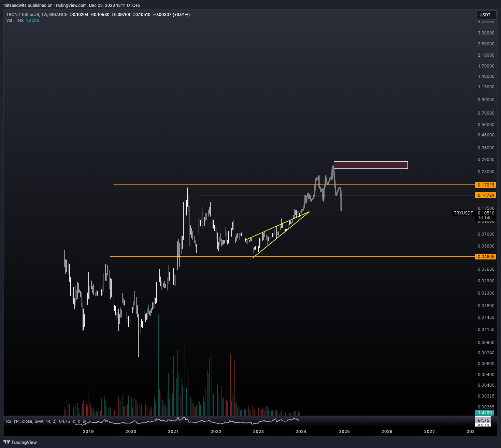Image resolution: width=501 pixels, height=448 pixels.
Task: Click the +0.00307 (+3.01%) change value
Action: (171, 15)
